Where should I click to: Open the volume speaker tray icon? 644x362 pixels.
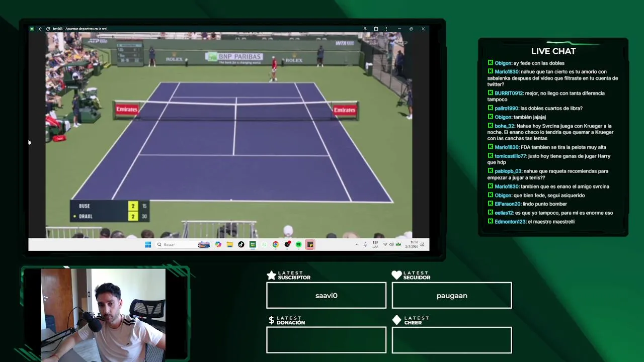click(391, 244)
